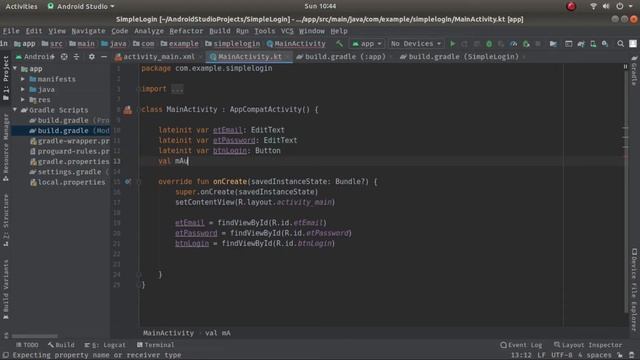
Task: Open the app run configuration dropdown
Action: pos(367,44)
